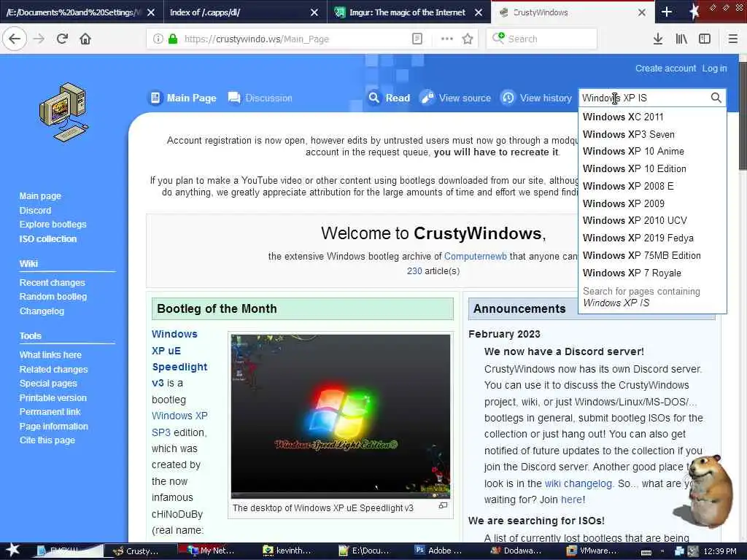Select the Read view tab
The image size is (747, 560).
click(x=390, y=98)
